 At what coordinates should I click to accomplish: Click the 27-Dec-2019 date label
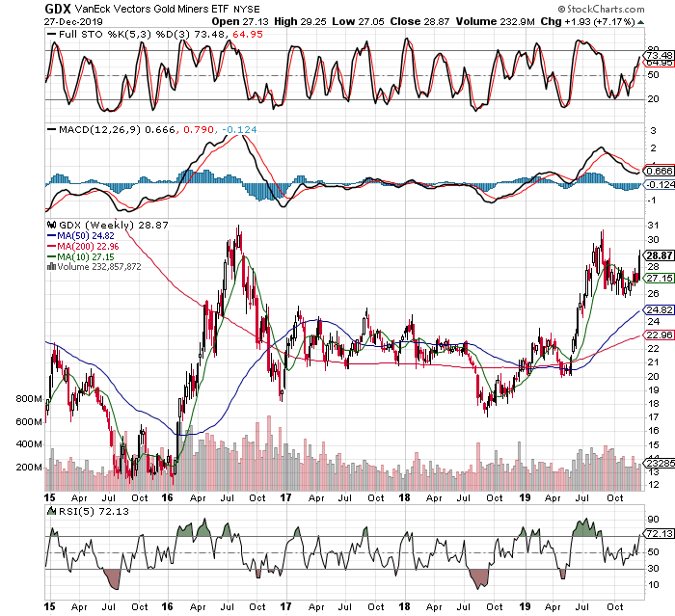[73, 21]
